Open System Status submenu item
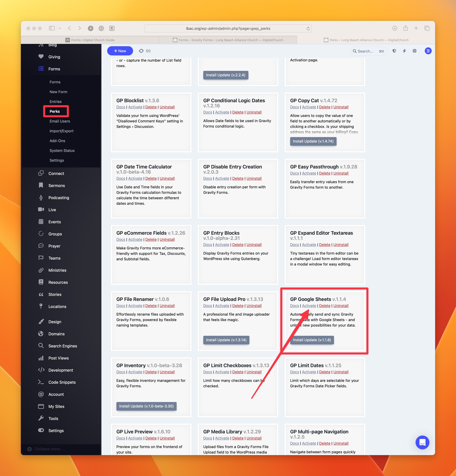Screen dimensions: 456x476 tap(62, 151)
